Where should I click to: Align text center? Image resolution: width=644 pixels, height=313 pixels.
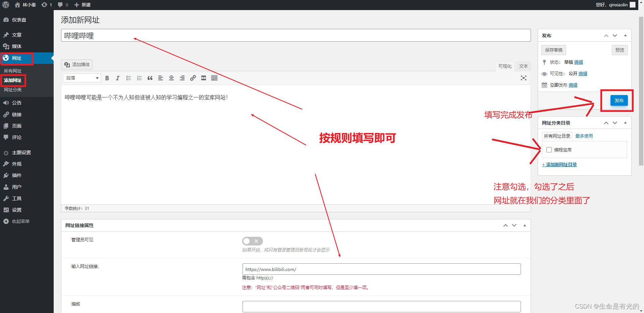[171, 78]
